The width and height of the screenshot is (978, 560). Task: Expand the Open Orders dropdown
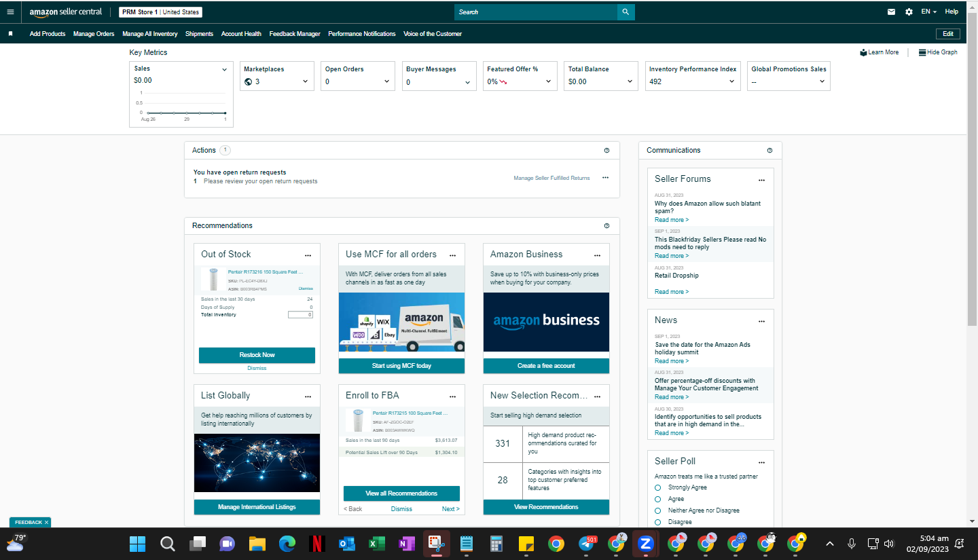point(387,81)
